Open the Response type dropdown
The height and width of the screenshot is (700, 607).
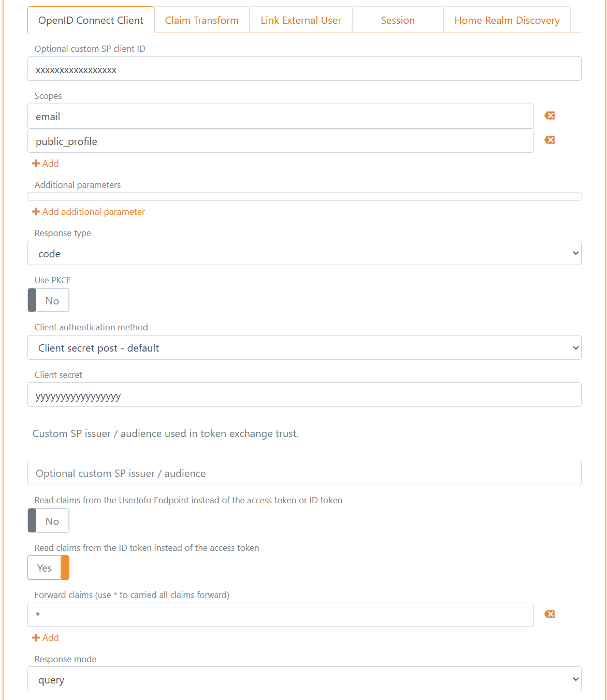click(305, 253)
